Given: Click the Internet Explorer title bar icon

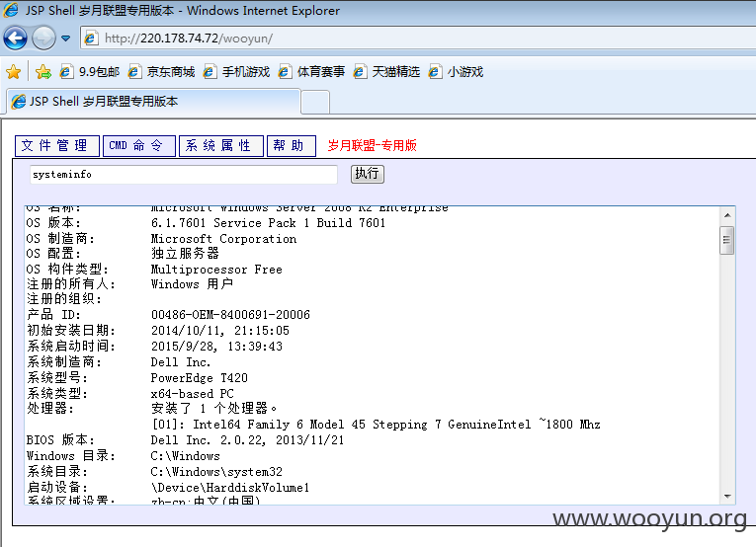Looking at the screenshot, I should pos(11,10).
